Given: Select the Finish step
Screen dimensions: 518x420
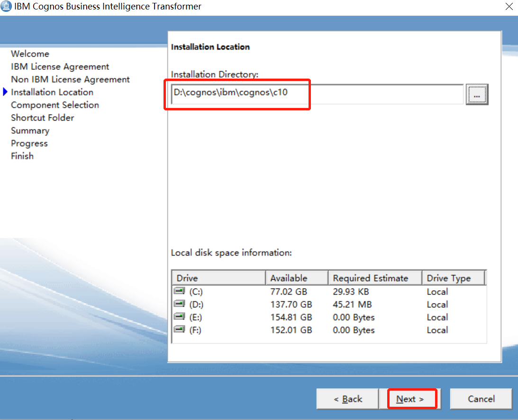Looking at the screenshot, I should click(x=22, y=156).
